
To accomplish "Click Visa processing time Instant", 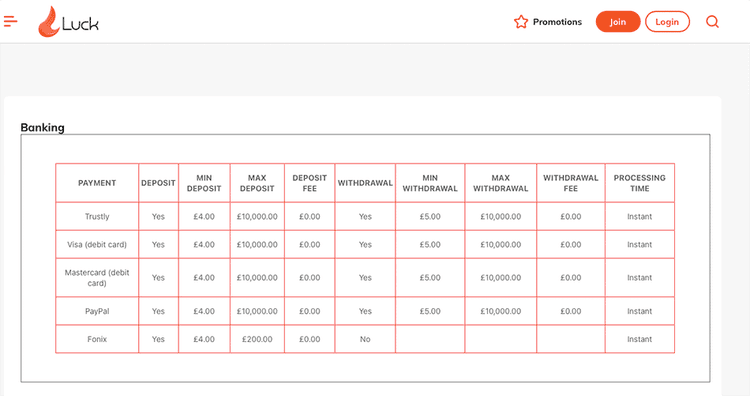I will pyautogui.click(x=640, y=244).
